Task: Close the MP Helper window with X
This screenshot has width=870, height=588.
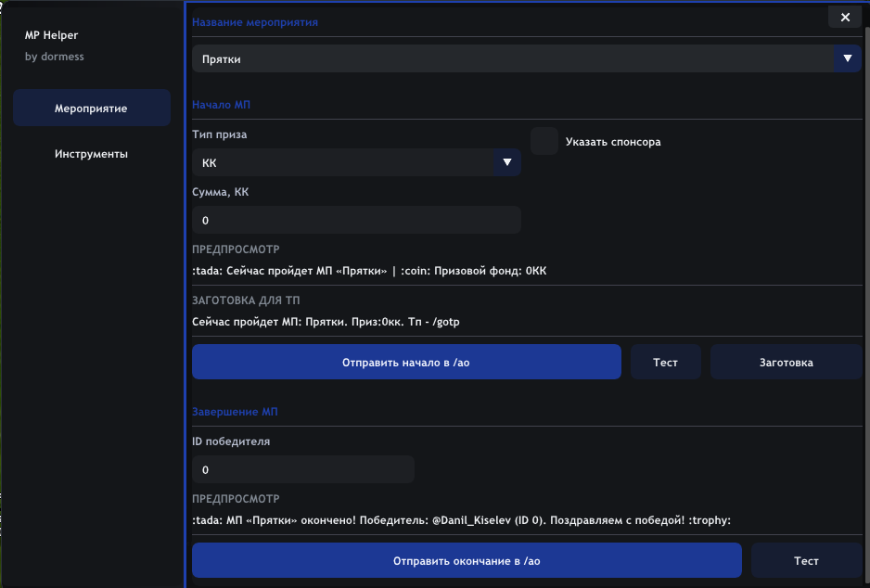Action: pos(844,18)
